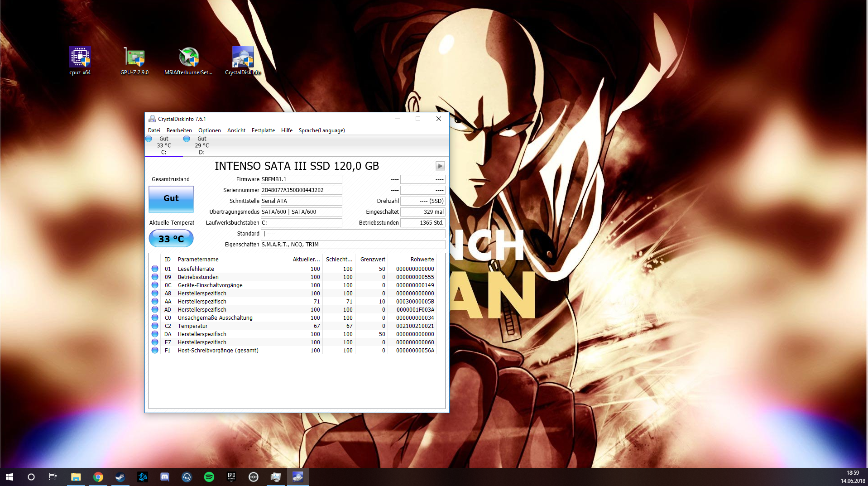Click the Firmware field SBFMB1.1
This screenshot has height=486, width=868.
pos(301,179)
